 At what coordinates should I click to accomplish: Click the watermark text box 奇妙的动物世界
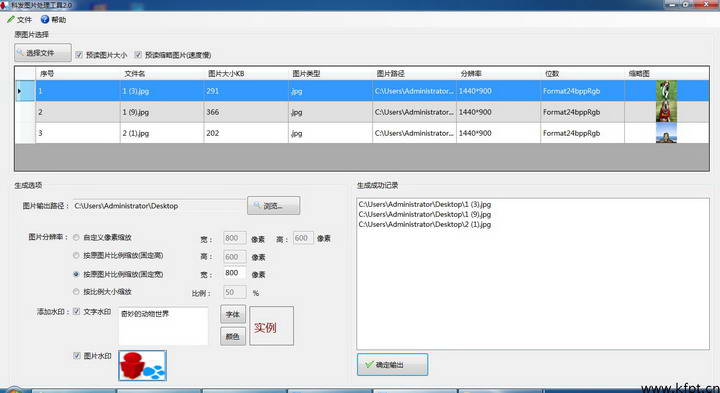pos(163,326)
